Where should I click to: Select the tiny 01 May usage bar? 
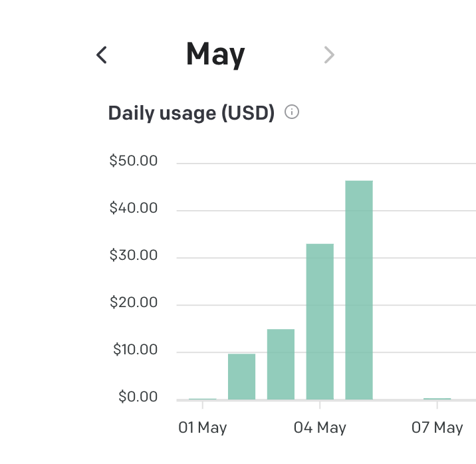203,399
